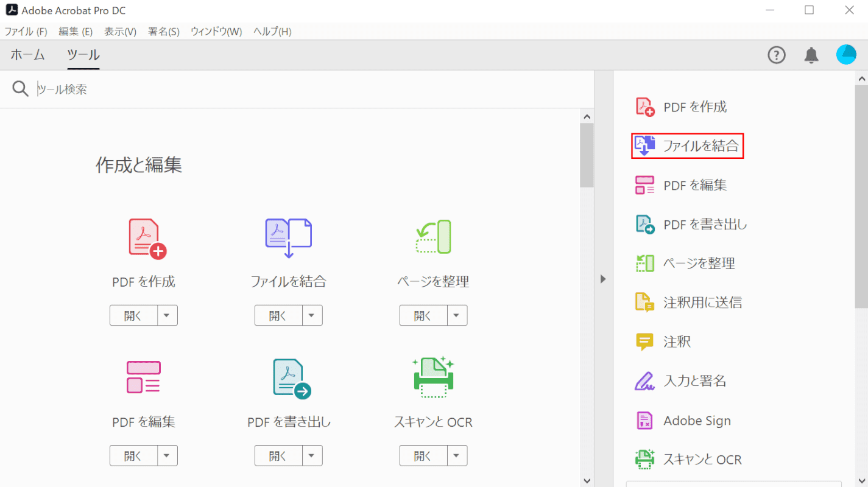The width and height of the screenshot is (868, 487).
Task: Open the 署名(S) menu
Action: pyautogui.click(x=164, y=32)
